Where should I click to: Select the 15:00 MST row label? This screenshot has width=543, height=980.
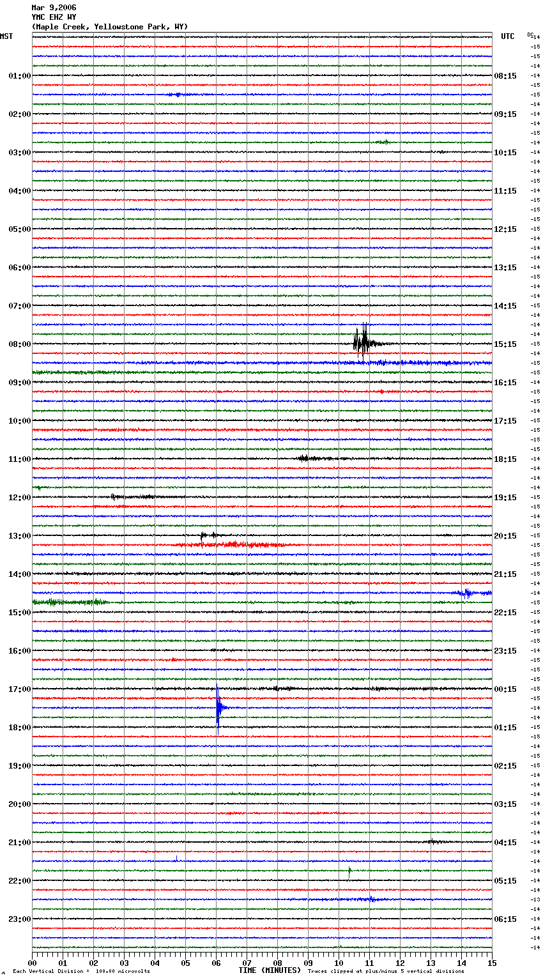pos(20,613)
